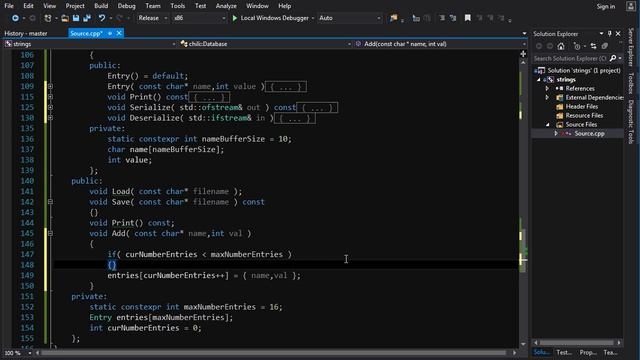Image resolution: width=640 pixels, height=360 pixels.
Task: Click the increase indent toolbar icon
Action: [x=453, y=18]
